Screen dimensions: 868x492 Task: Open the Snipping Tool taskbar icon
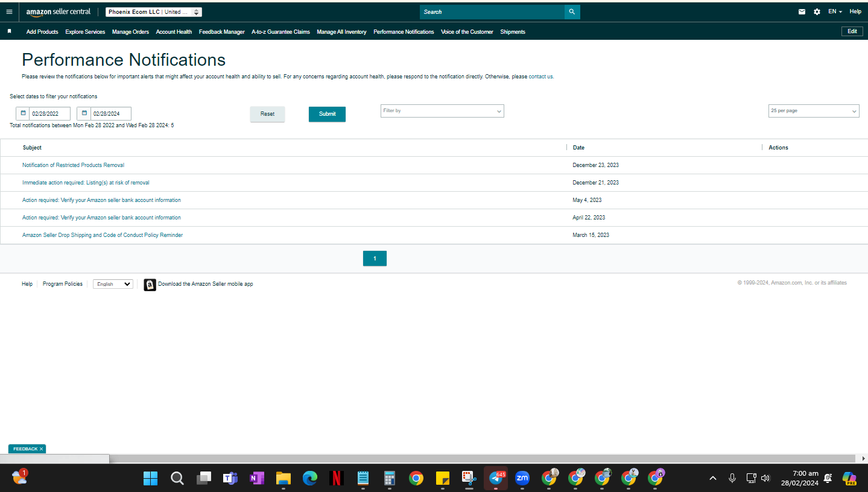(x=469, y=479)
